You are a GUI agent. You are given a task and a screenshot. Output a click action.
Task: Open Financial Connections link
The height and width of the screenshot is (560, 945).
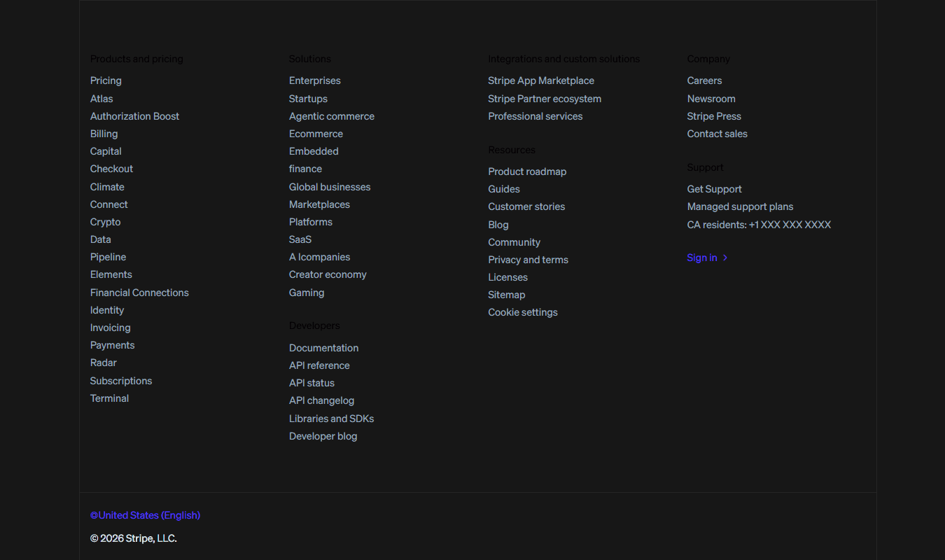point(139,293)
